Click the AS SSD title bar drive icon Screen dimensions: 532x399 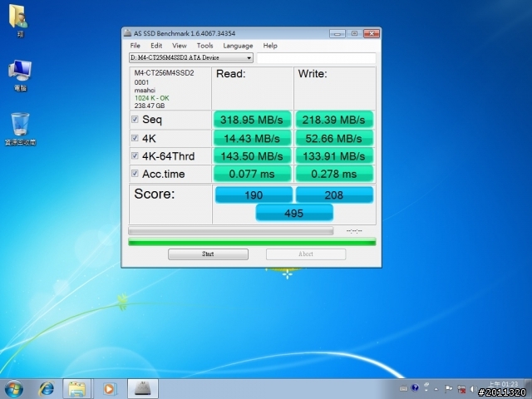pyautogui.click(x=127, y=33)
